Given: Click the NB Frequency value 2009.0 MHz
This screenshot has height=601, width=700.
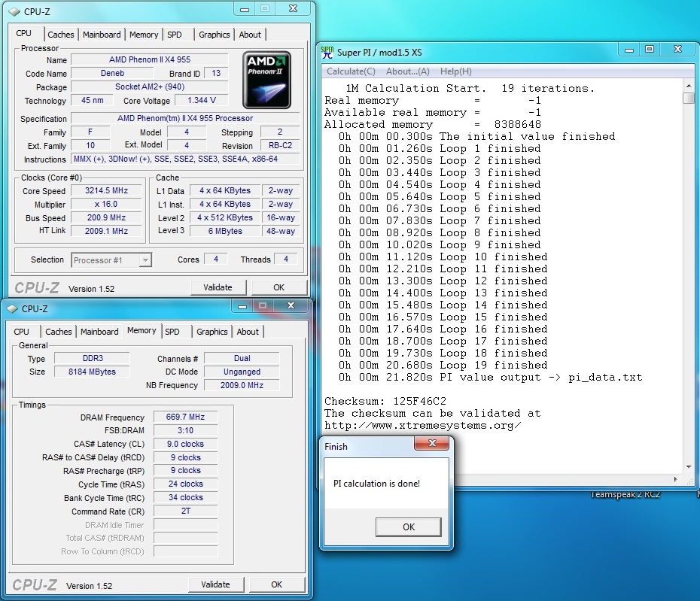Looking at the screenshot, I should (x=242, y=385).
